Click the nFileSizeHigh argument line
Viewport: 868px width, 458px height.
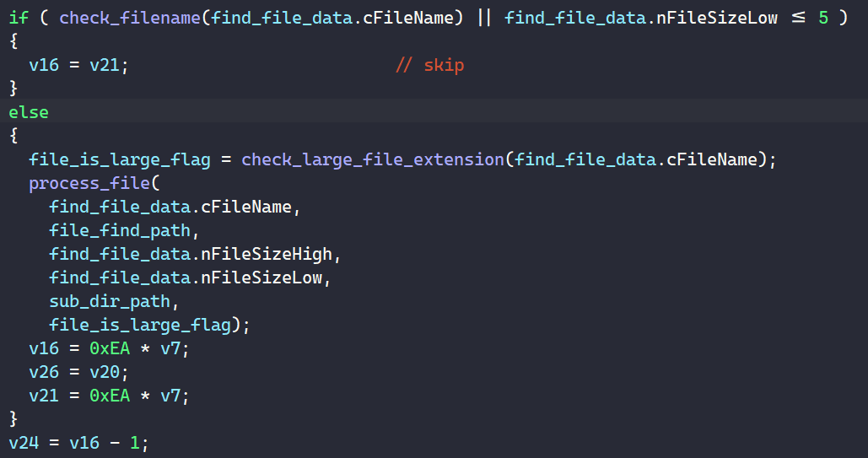coord(195,254)
